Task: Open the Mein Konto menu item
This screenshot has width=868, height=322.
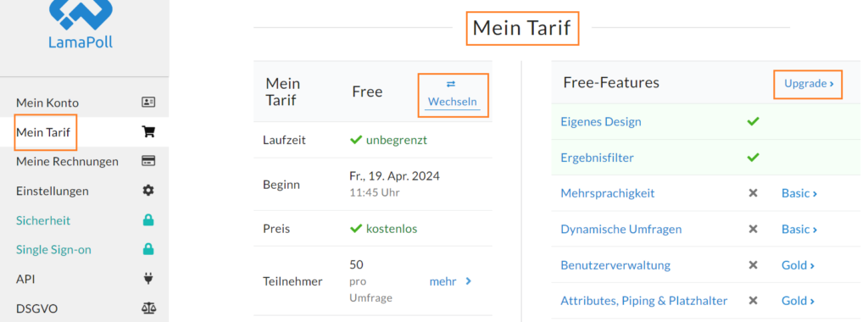Action: point(47,103)
